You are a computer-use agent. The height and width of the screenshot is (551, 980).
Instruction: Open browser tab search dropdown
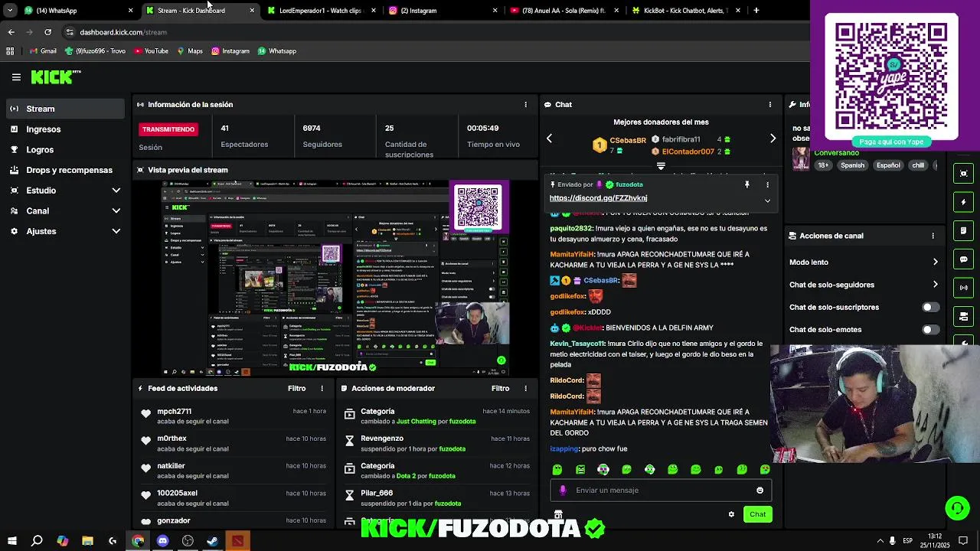[10, 11]
